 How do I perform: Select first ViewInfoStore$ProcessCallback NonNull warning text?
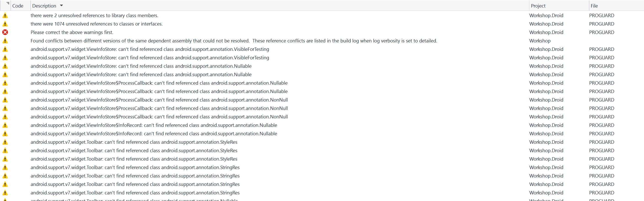159,100
